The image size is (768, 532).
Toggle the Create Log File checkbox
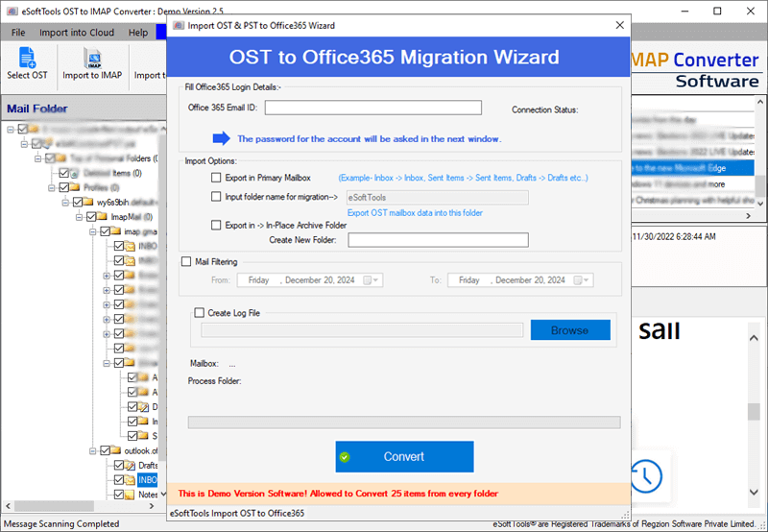click(x=199, y=312)
